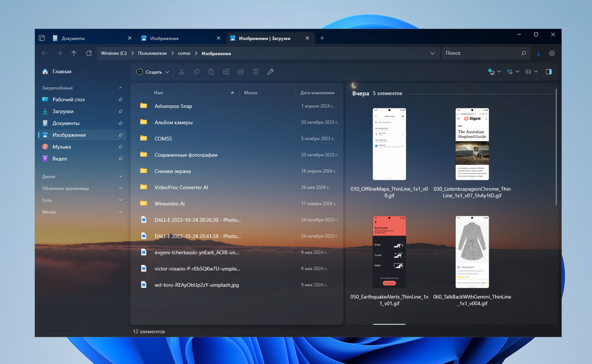Unpin Изображения using its sidebar pin icon
The height and width of the screenshot is (364, 592).
[x=120, y=135]
